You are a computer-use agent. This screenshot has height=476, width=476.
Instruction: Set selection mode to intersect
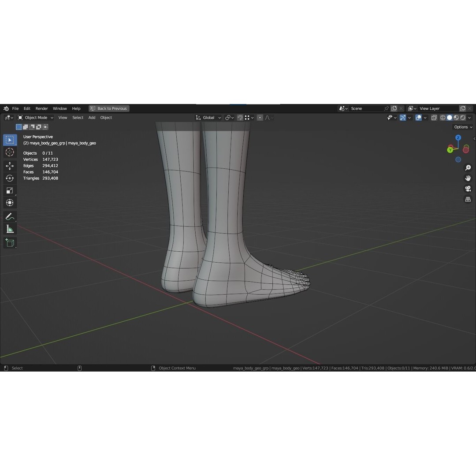coord(45,127)
